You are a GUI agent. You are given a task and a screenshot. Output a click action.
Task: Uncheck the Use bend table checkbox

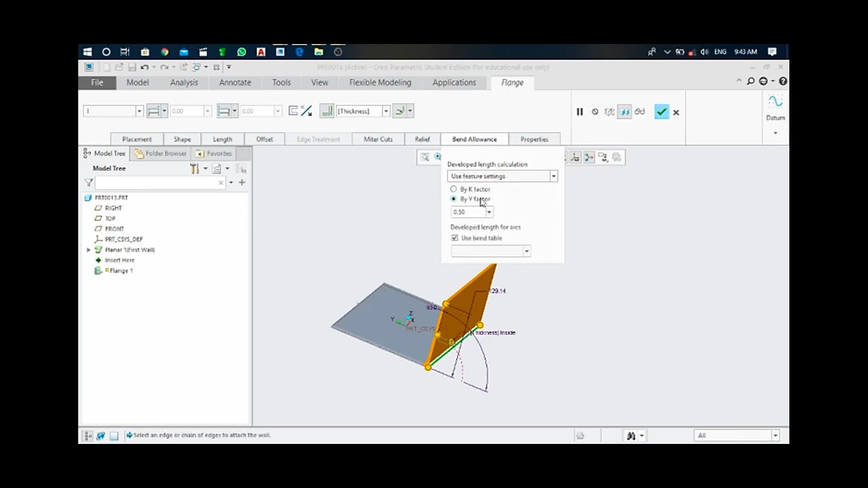pyautogui.click(x=454, y=238)
